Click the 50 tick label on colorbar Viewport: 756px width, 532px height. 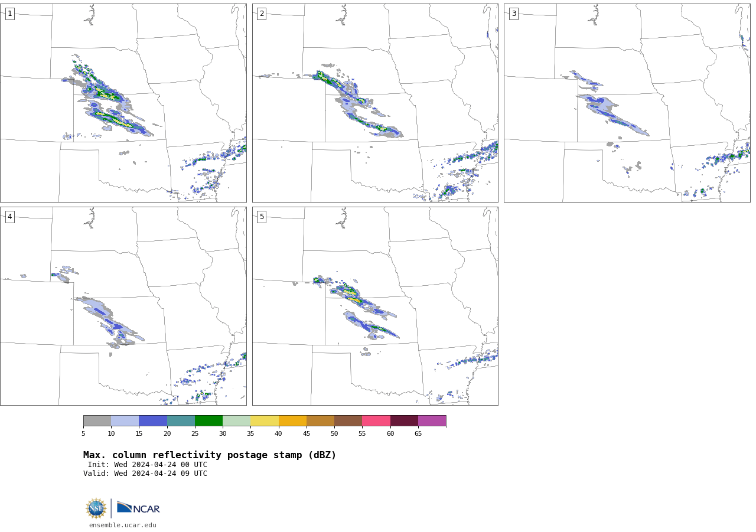coord(334,433)
